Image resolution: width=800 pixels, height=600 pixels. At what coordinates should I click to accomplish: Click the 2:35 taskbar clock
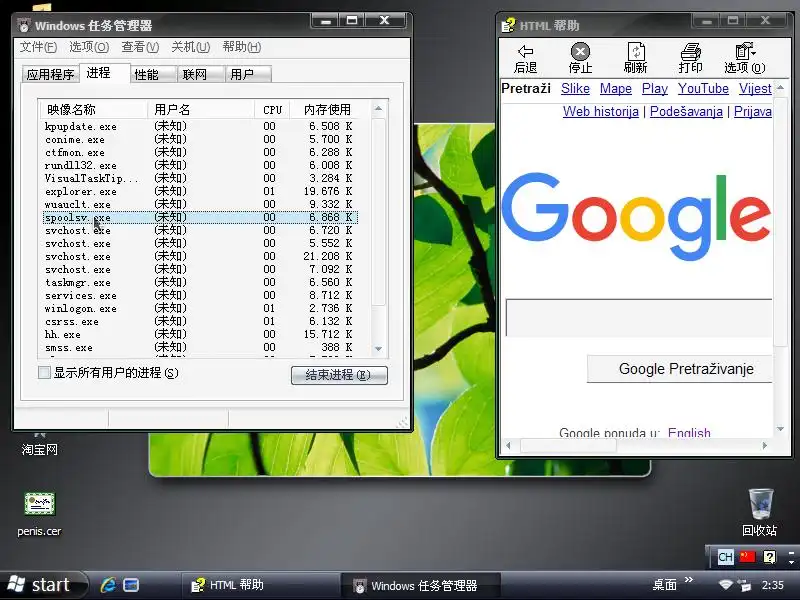[x=772, y=585]
